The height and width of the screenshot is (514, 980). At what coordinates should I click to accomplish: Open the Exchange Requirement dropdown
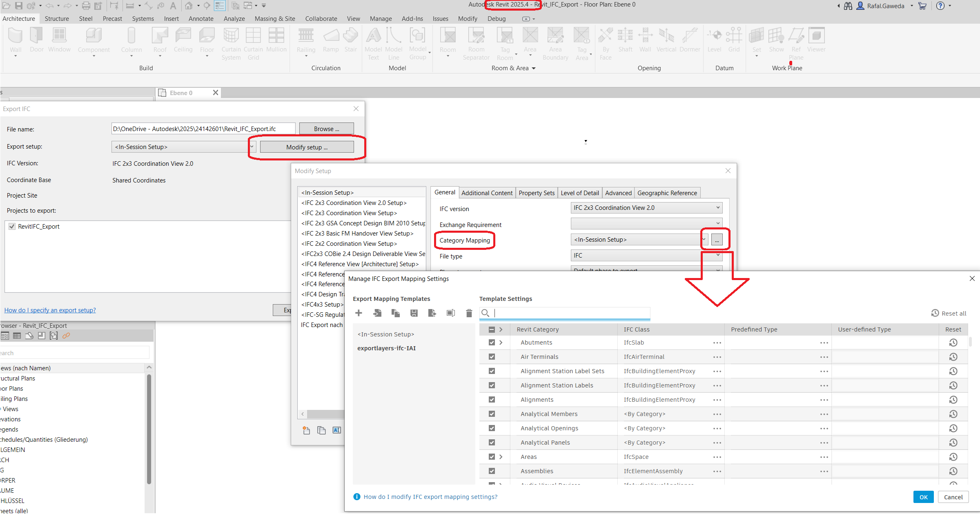pos(646,223)
